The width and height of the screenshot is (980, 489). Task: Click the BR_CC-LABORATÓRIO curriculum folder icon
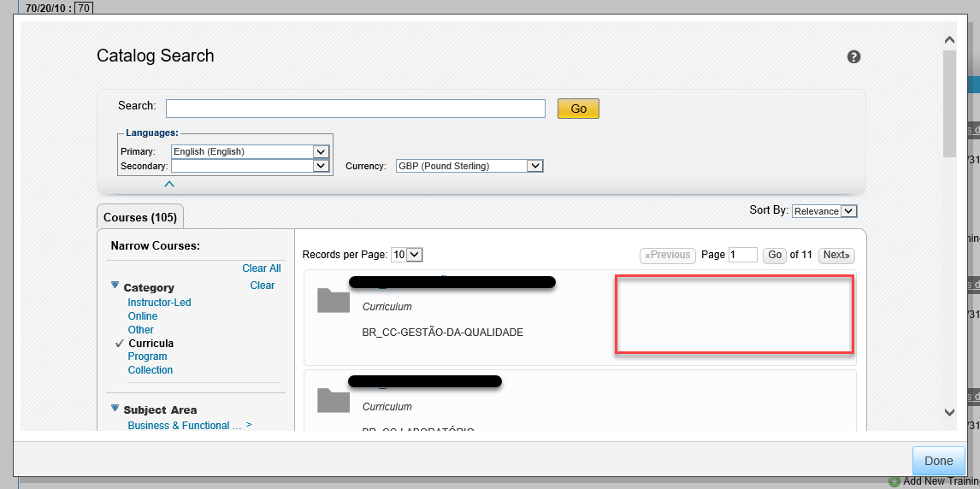click(x=334, y=400)
